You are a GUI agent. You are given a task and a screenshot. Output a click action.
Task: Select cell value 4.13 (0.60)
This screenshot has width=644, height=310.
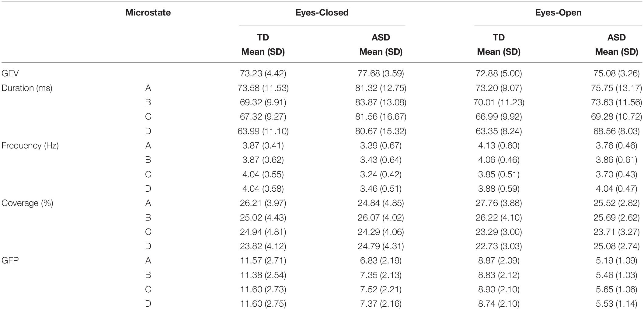click(x=499, y=145)
